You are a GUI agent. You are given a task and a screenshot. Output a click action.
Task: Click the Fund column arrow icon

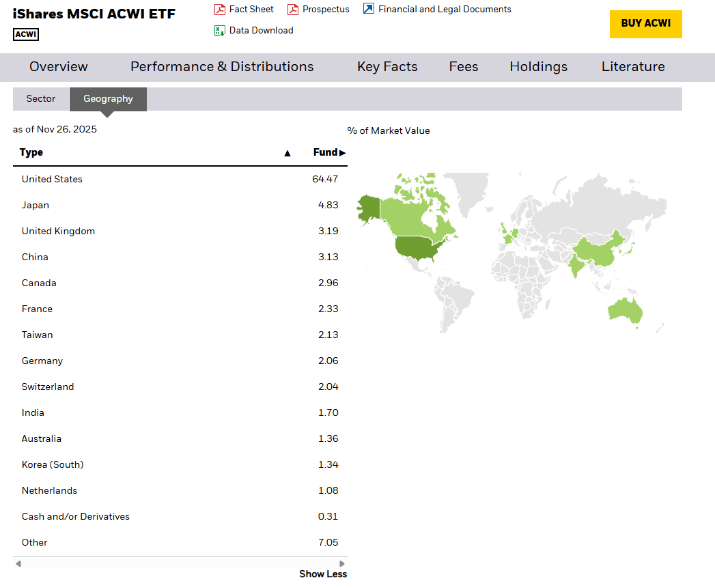click(x=343, y=153)
